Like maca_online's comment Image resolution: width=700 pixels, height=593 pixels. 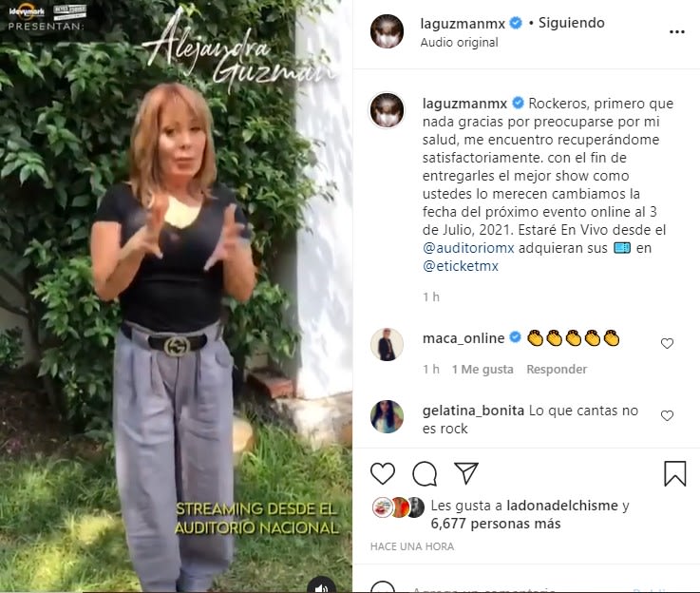[667, 343]
